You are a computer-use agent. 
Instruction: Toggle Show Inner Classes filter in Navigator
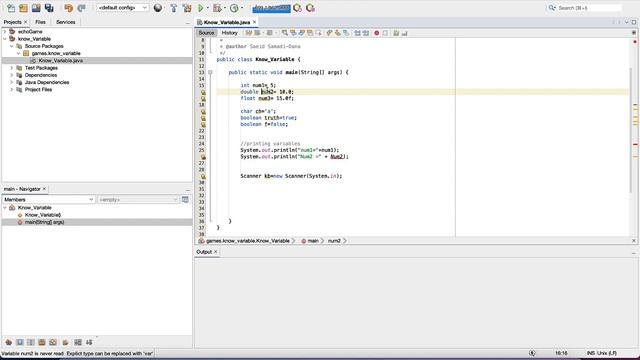53,342
